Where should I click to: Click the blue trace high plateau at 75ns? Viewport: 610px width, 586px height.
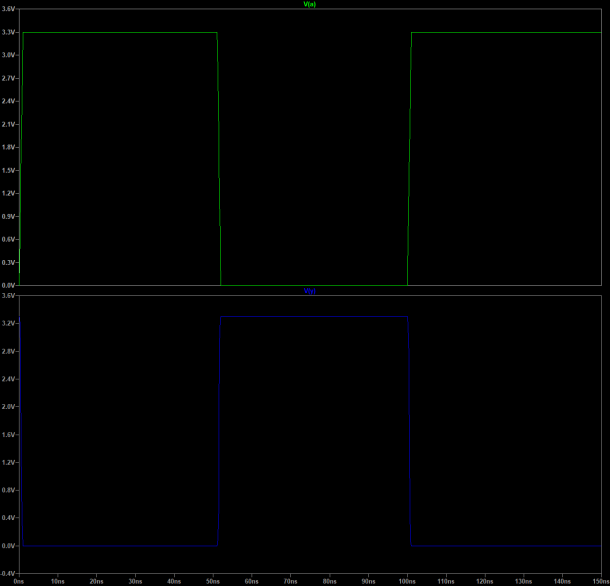[310, 317]
